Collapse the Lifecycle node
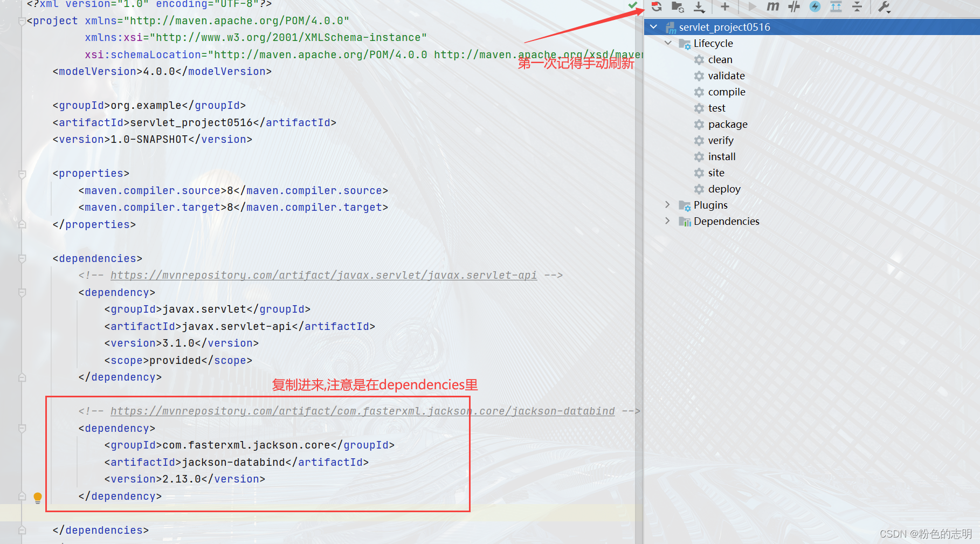 [x=668, y=43]
